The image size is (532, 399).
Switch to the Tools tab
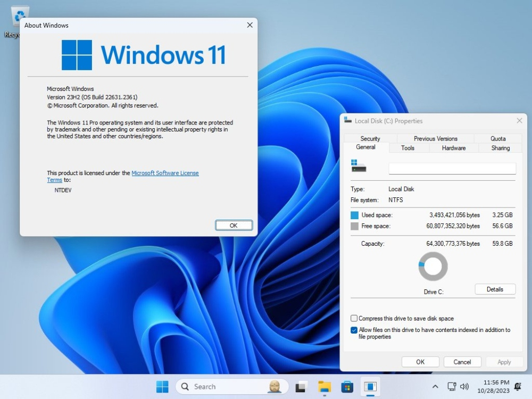coord(409,148)
